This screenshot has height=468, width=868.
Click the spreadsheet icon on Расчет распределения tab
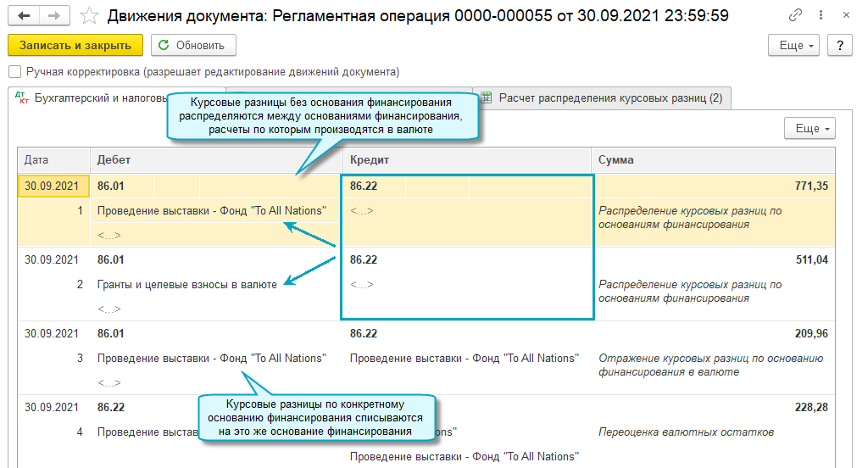tap(486, 98)
